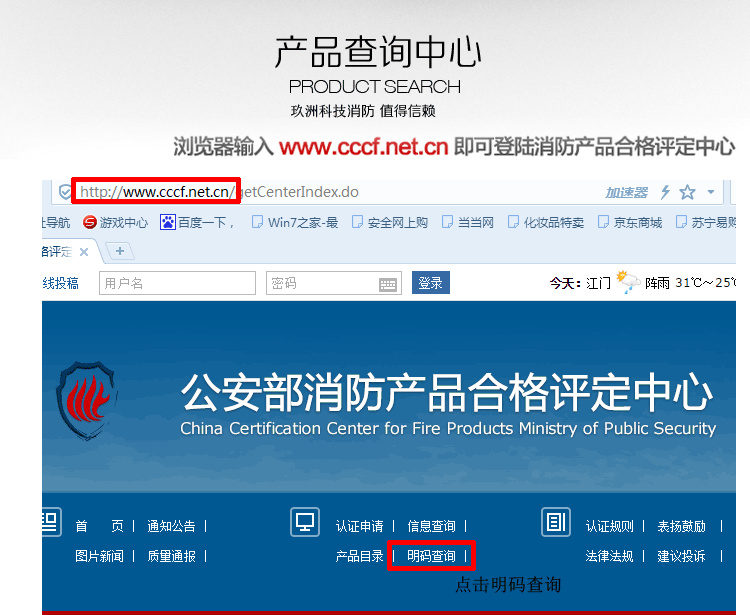Click the weather icon next to 江门
Viewport: 750px width, 615px height.
[x=628, y=282]
